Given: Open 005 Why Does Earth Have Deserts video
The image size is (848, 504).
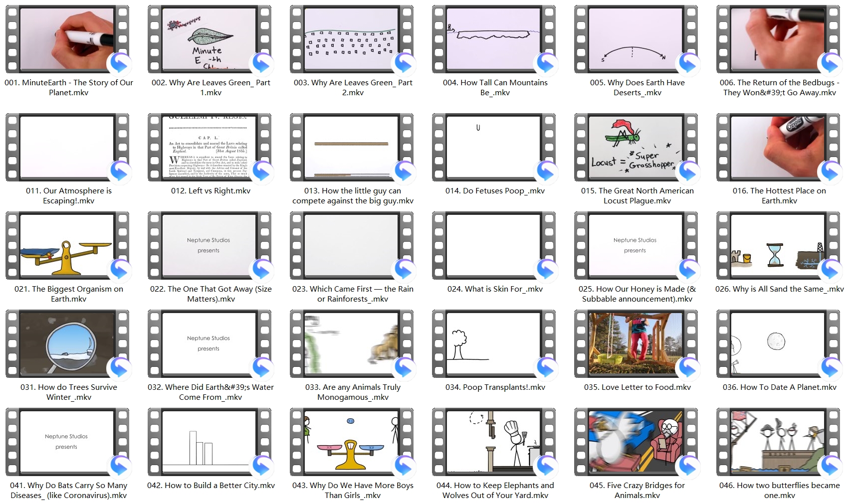Looking at the screenshot, I should tap(636, 40).
